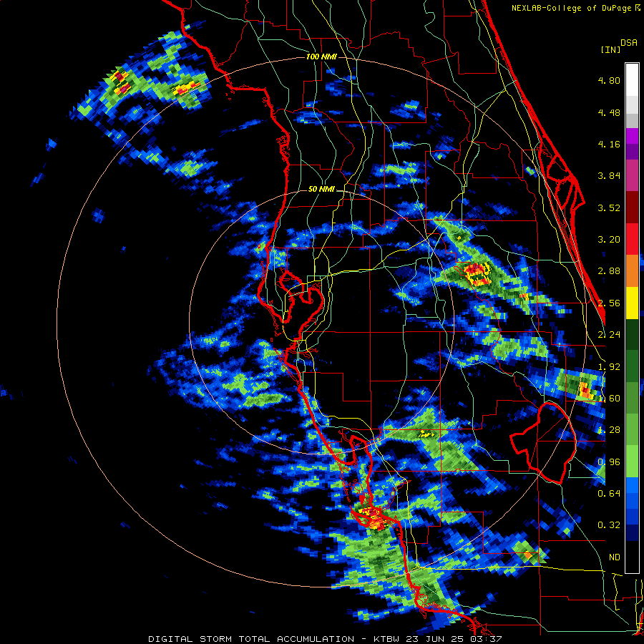Screen dimensions: 644x644
Task: Pick the dark red legend swatch near 3.52
Action: click(632, 208)
